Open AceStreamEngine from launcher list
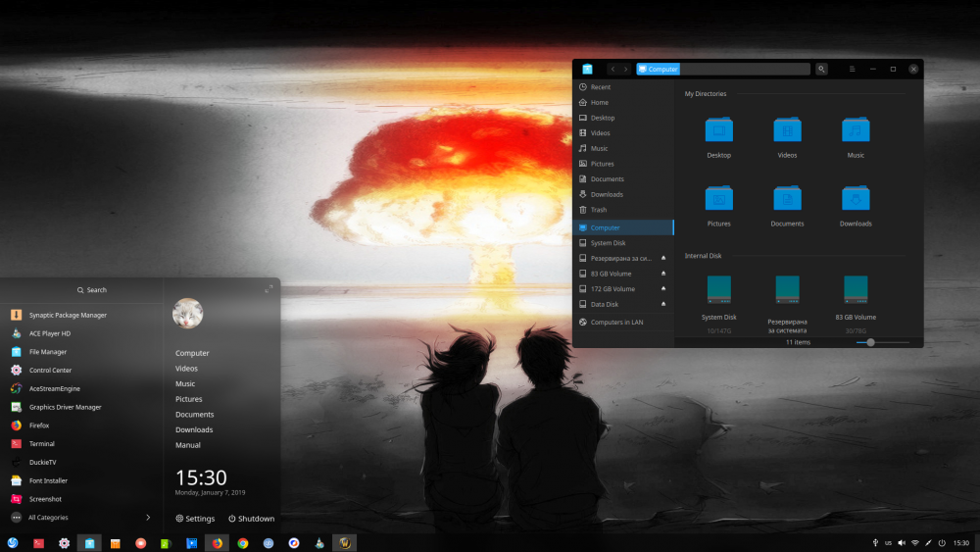This screenshot has width=980, height=552. tap(81, 388)
